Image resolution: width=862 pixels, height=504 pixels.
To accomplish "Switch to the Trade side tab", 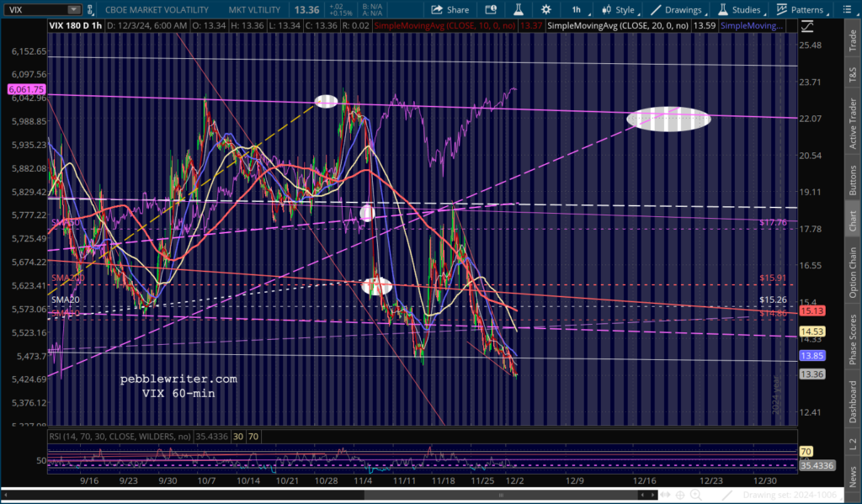I will click(853, 42).
